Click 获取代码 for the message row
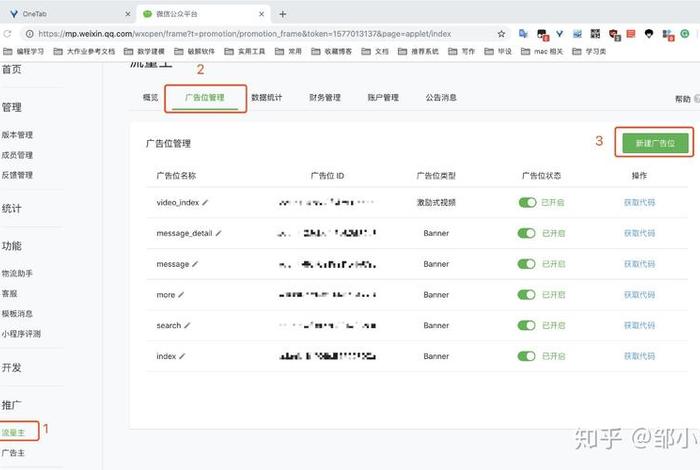This screenshot has width=700, height=470. tap(639, 264)
